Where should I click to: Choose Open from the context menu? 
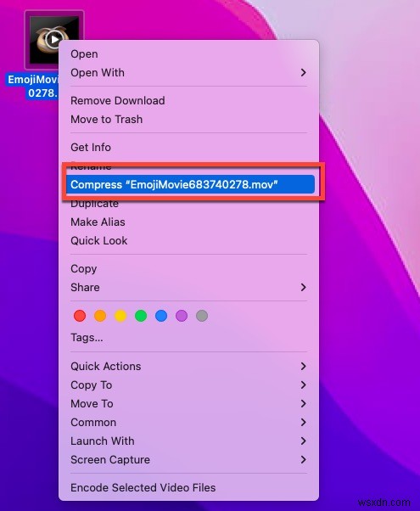tap(188, 54)
